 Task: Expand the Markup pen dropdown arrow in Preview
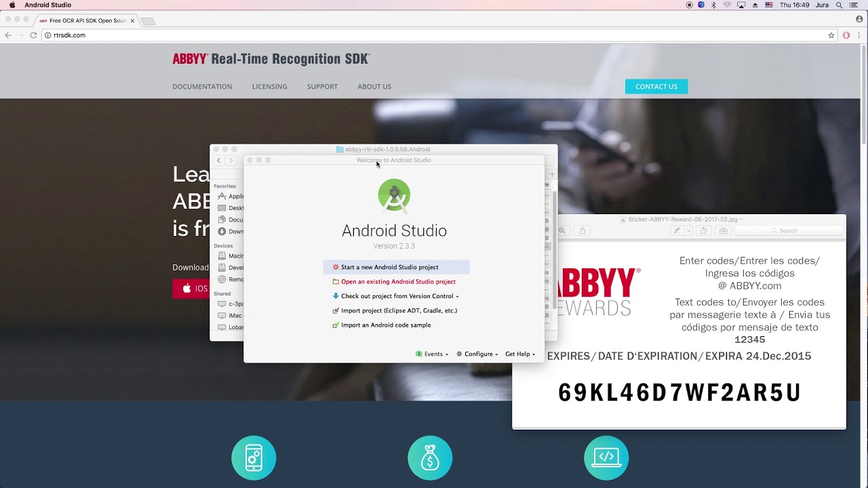[x=688, y=230]
